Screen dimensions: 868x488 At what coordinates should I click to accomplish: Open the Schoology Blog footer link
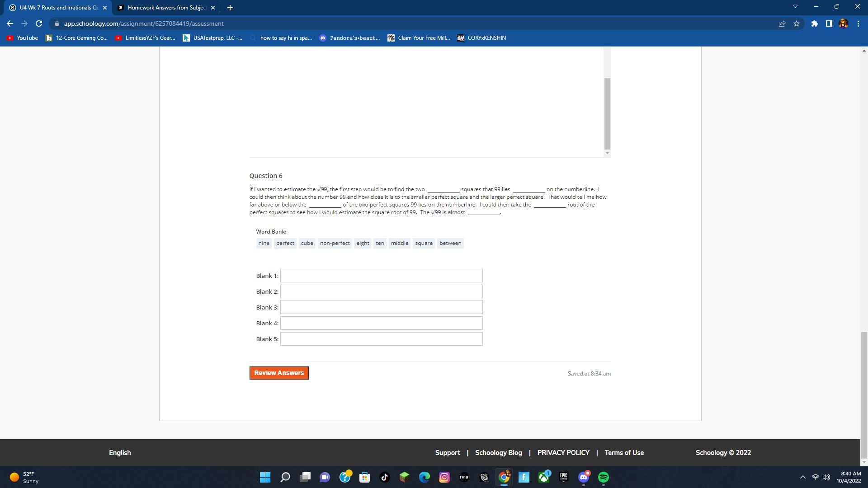coord(498,452)
